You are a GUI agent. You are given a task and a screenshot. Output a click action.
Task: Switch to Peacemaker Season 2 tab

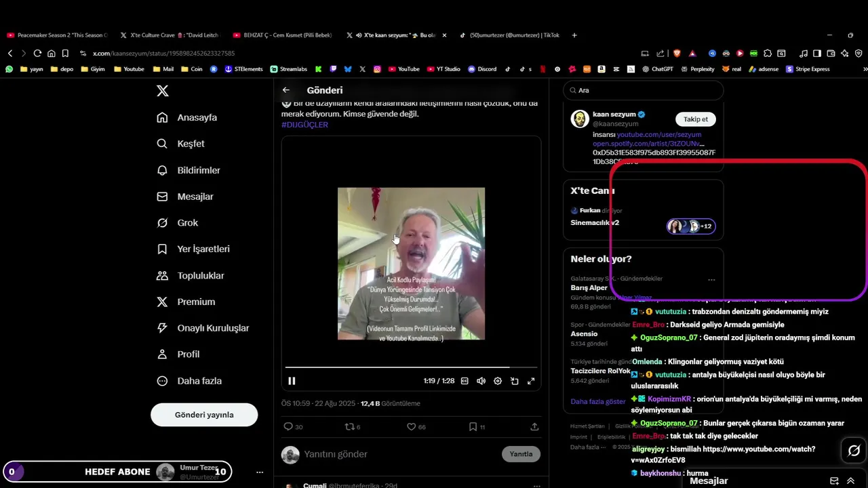(57, 35)
